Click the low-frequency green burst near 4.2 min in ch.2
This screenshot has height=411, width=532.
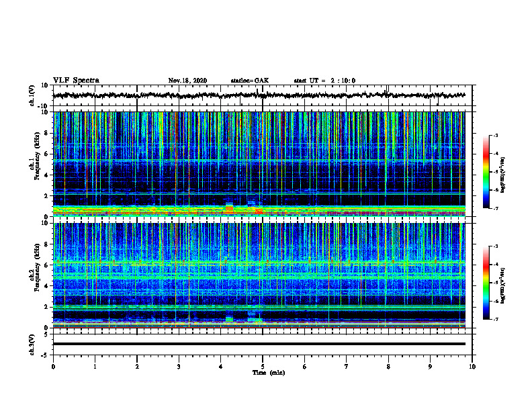(230, 319)
